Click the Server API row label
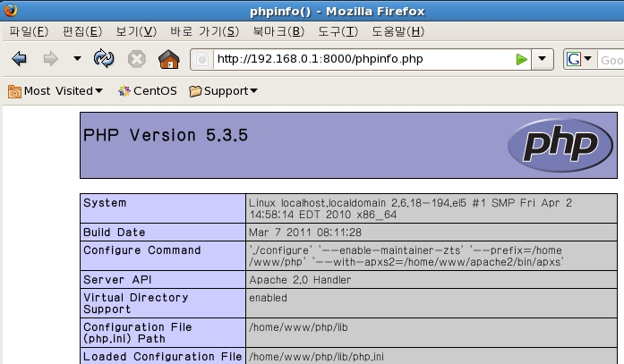The height and width of the screenshot is (364, 624). click(x=117, y=280)
